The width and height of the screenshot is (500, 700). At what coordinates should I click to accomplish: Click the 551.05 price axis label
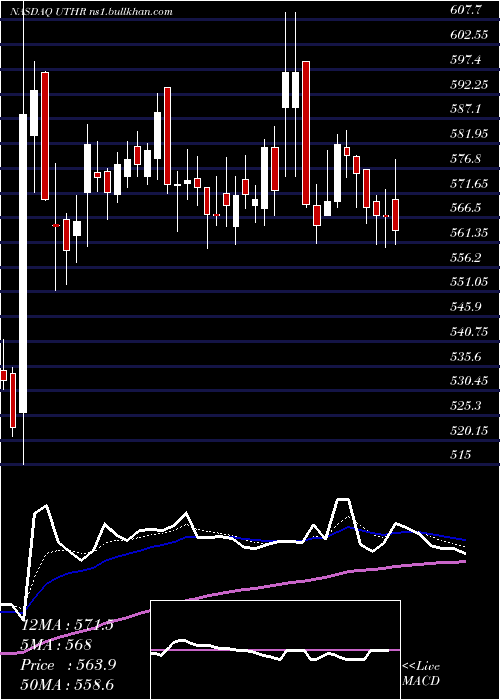pos(469,283)
